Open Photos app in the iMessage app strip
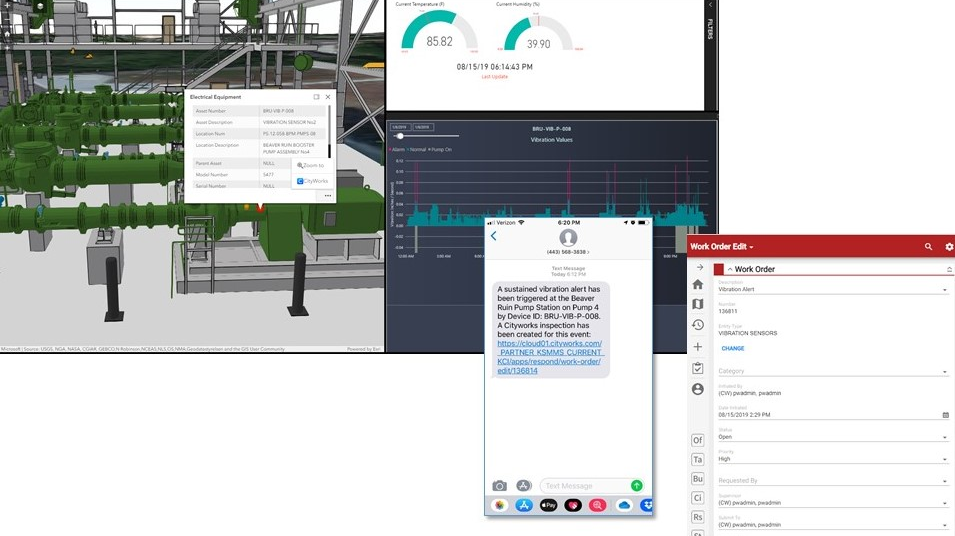 pos(499,505)
